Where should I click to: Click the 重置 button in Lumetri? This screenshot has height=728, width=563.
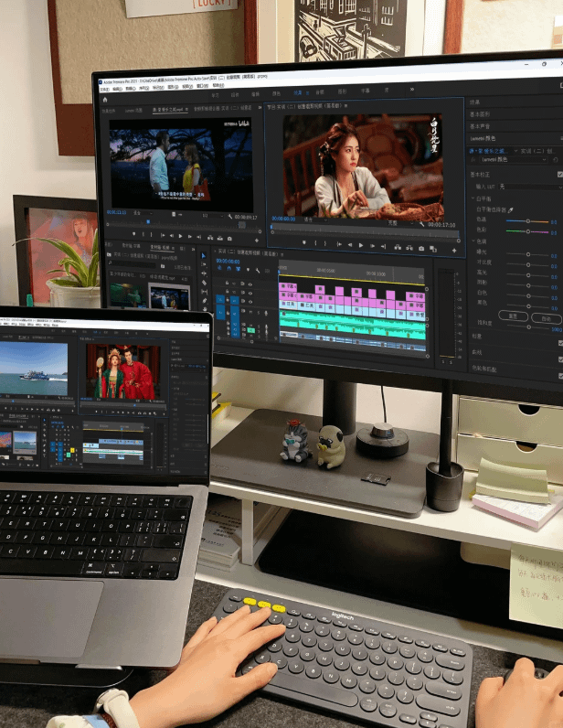point(513,316)
